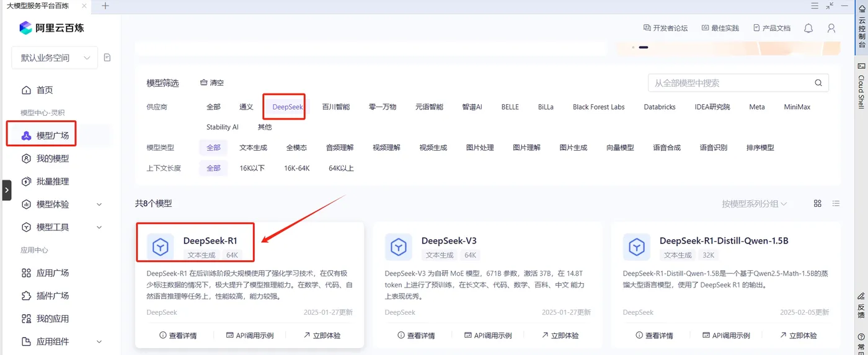Open the notification bell icon
The image size is (868, 355).
click(x=808, y=28)
